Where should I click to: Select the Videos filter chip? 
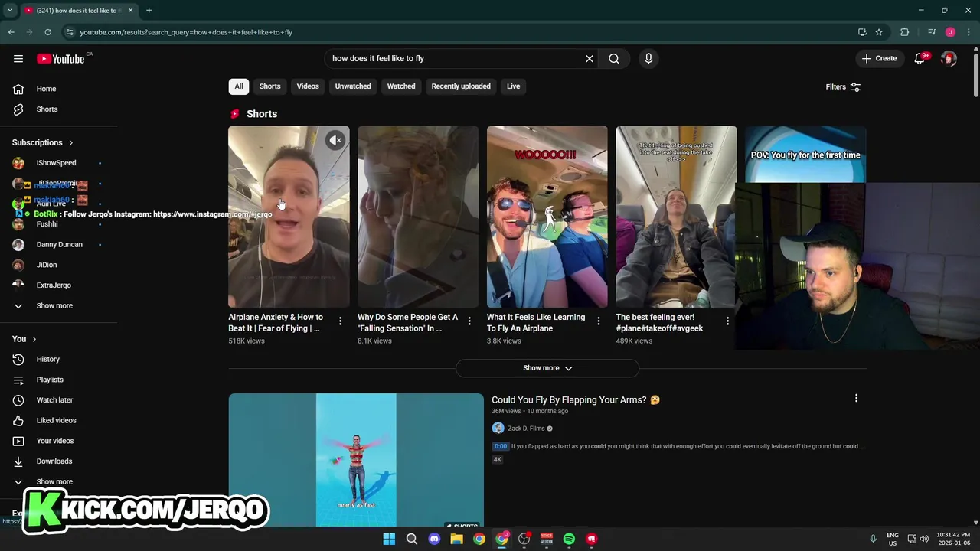[308, 86]
